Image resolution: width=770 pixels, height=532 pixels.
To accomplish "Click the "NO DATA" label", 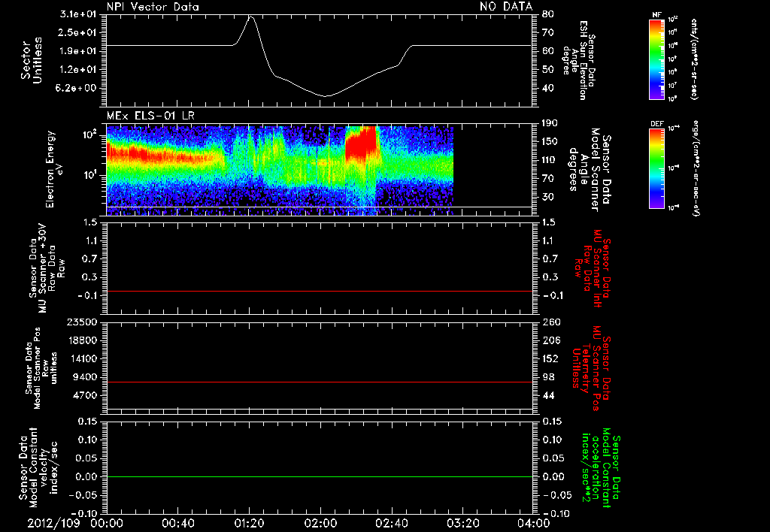I will pos(506,6).
